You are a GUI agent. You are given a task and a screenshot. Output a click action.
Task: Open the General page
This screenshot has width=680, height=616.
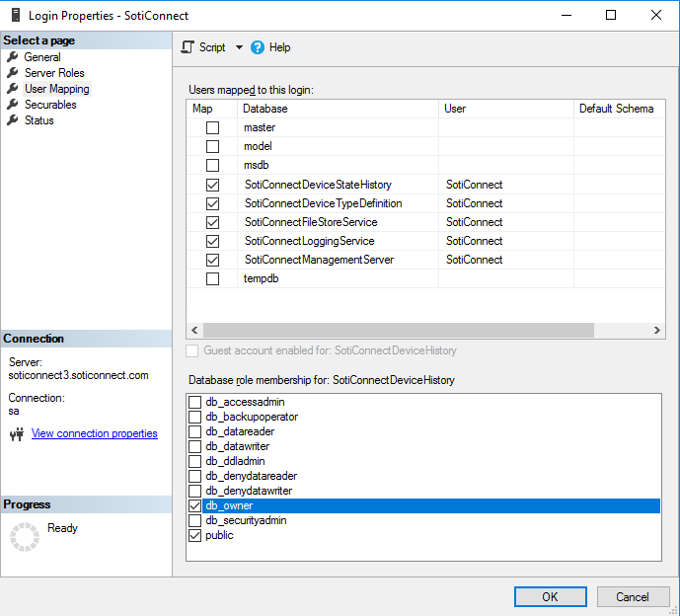pos(42,57)
